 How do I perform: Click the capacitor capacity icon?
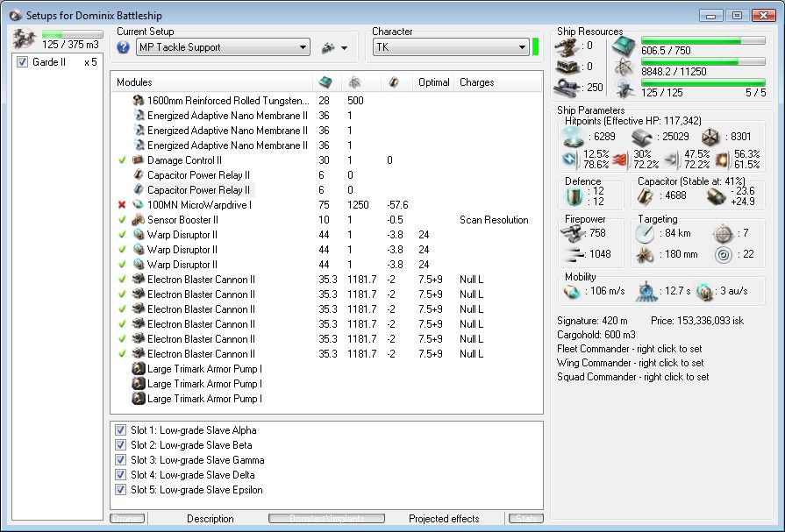[x=645, y=195]
